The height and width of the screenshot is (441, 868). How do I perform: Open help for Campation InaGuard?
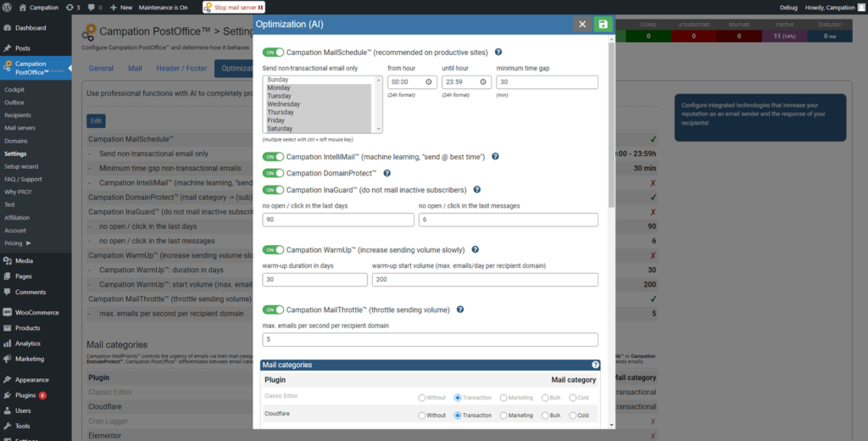point(476,189)
